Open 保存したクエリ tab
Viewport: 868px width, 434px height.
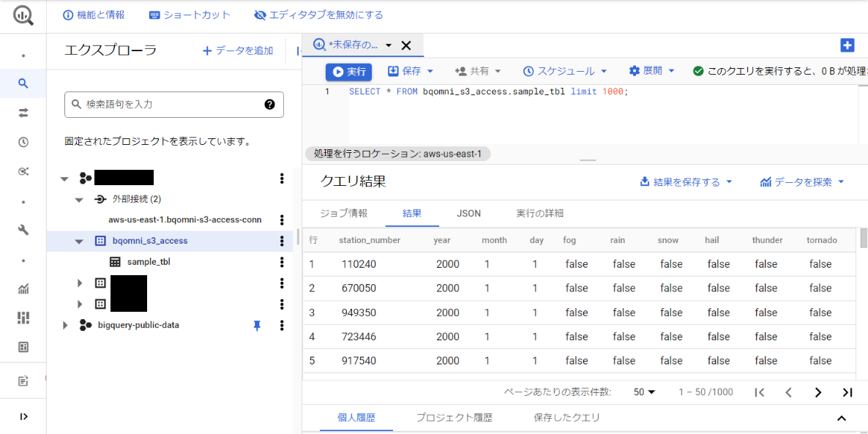click(x=567, y=418)
